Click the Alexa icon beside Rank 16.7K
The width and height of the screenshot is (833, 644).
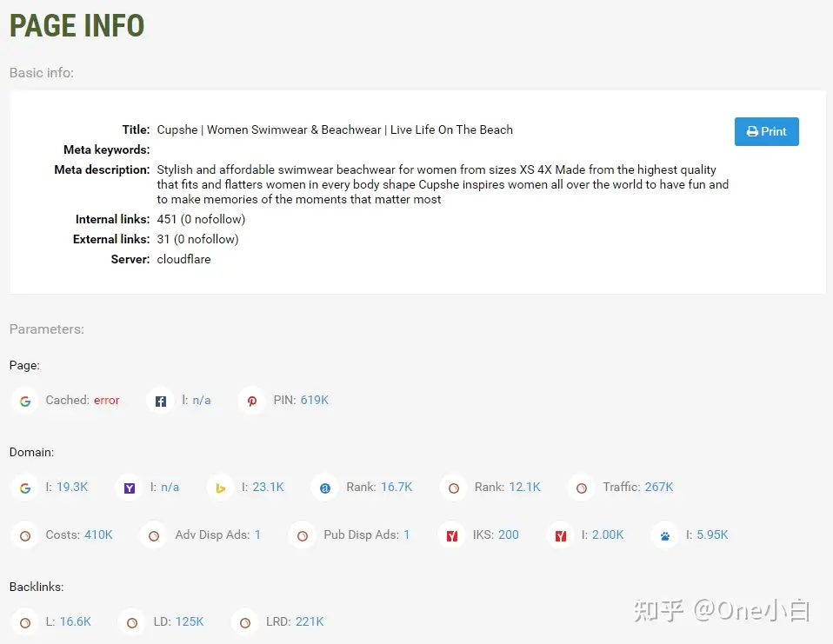pyautogui.click(x=325, y=488)
